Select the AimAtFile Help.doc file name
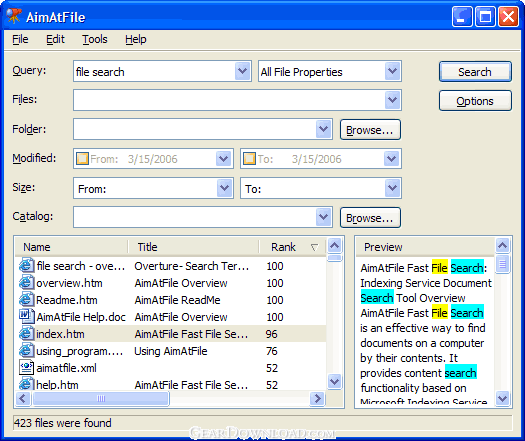This screenshot has width=525, height=441. click(81, 317)
